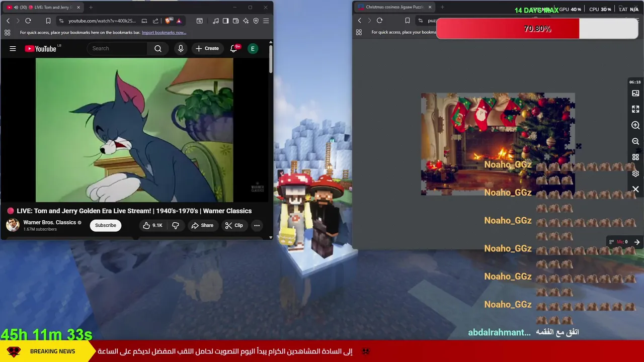Click the Christmas fireplace jigsaw puzzle image
This screenshot has width=644, height=362.
point(498,144)
